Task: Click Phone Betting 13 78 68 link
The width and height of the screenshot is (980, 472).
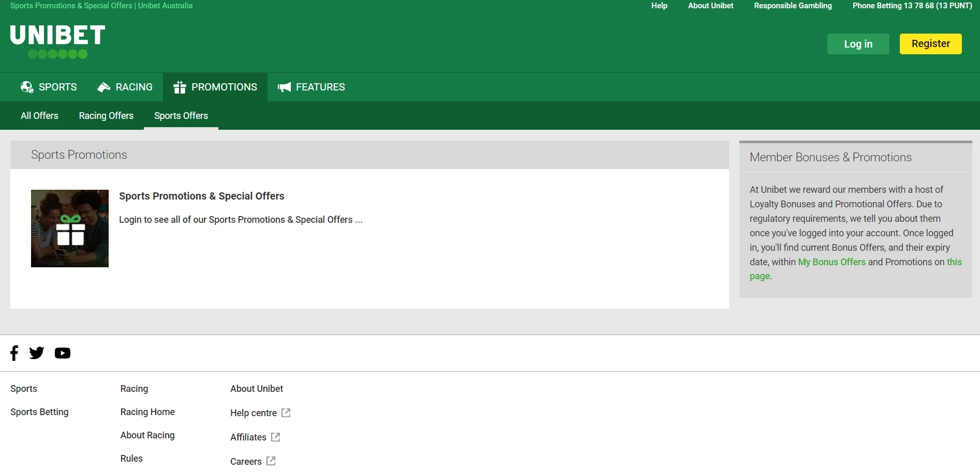Action: pyautogui.click(x=912, y=6)
